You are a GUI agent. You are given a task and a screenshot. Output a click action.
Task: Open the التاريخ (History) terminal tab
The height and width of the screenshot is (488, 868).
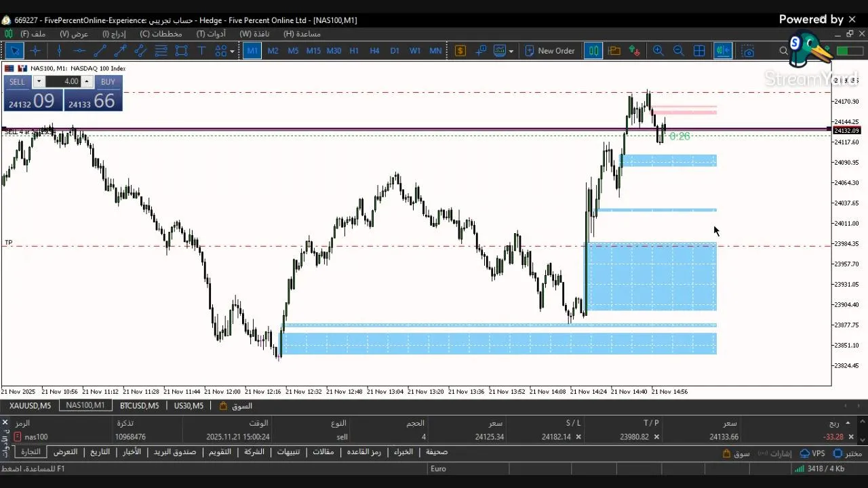(100, 452)
